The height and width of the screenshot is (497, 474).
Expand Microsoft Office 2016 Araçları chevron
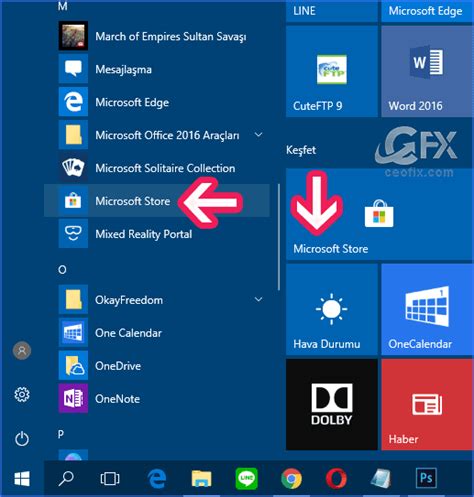[258, 135]
